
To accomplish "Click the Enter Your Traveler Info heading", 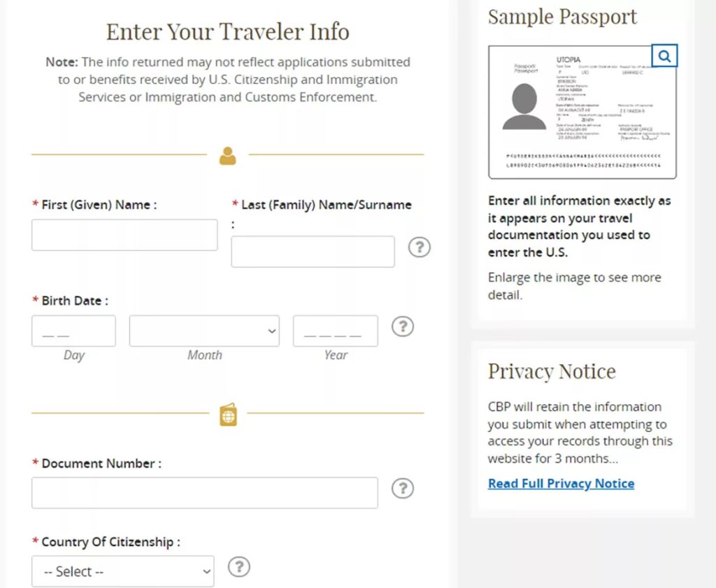I will (x=227, y=31).
